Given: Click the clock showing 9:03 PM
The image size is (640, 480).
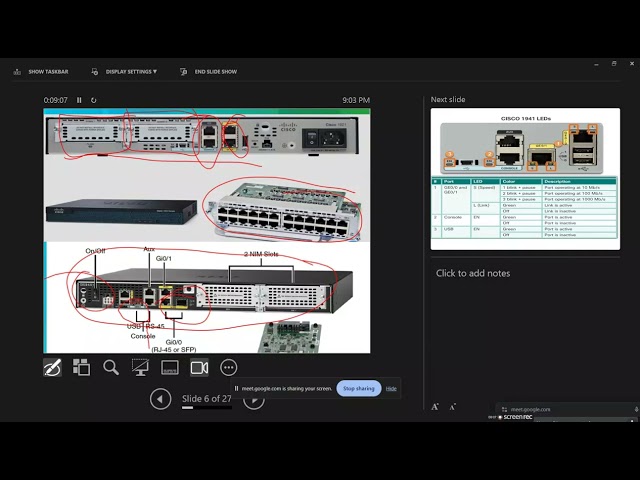Looking at the screenshot, I should [356, 100].
